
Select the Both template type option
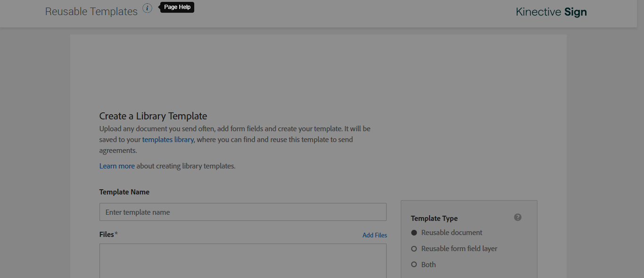pyautogui.click(x=414, y=265)
